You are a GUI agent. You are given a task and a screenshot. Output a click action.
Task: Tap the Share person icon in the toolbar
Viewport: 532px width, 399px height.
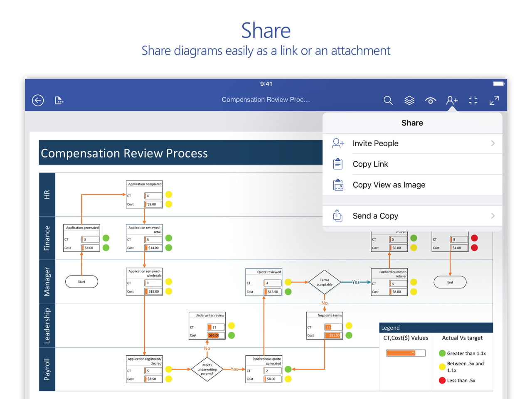click(x=452, y=100)
